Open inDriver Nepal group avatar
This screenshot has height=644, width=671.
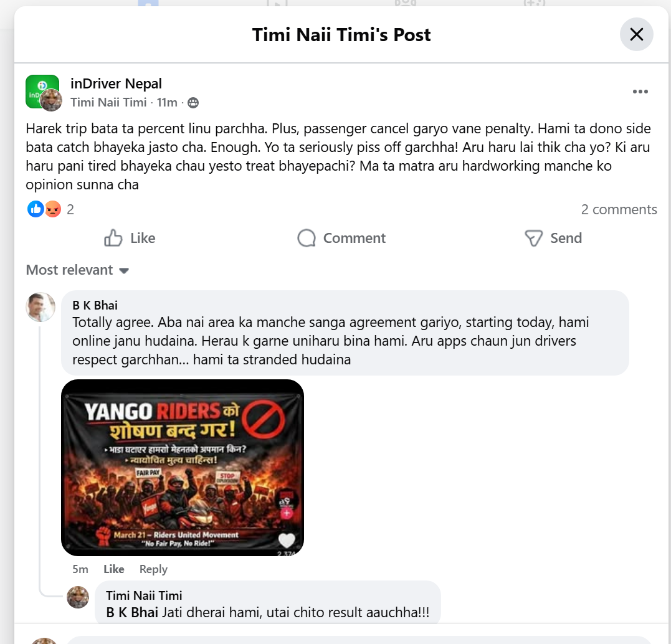[x=42, y=91]
